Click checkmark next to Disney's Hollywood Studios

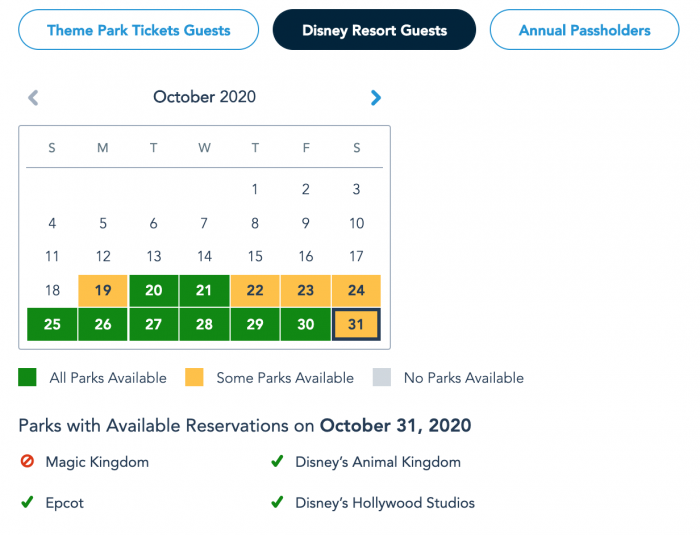point(277,502)
